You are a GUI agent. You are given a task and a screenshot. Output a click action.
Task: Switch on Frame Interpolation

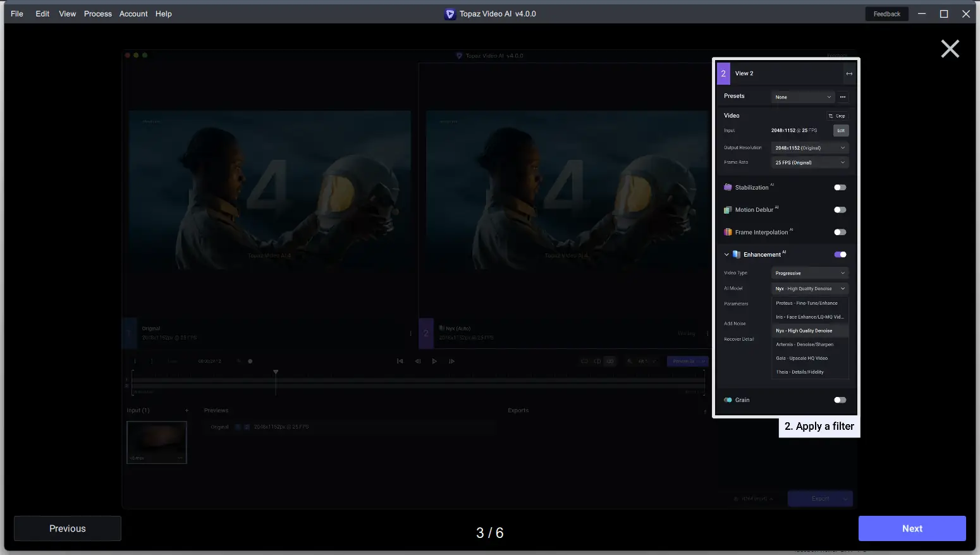[840, 232]
